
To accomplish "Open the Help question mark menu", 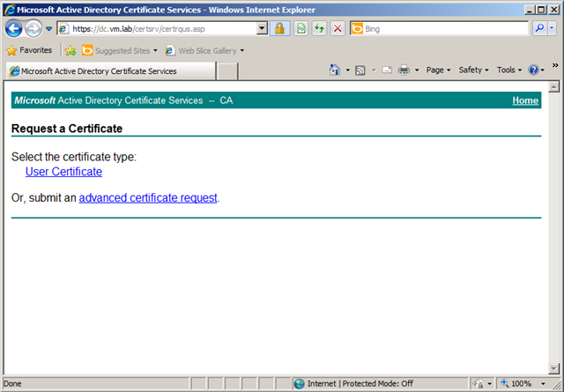I will [x=536, y=70].
